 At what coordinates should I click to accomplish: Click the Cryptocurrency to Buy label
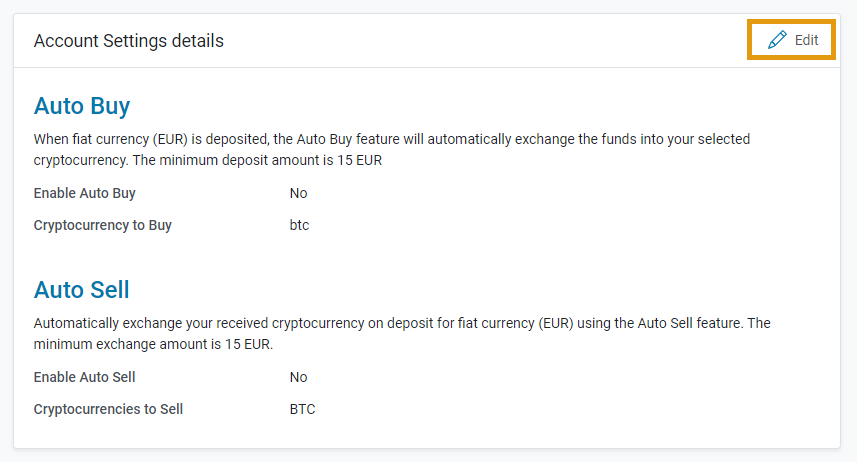(103, 225)
